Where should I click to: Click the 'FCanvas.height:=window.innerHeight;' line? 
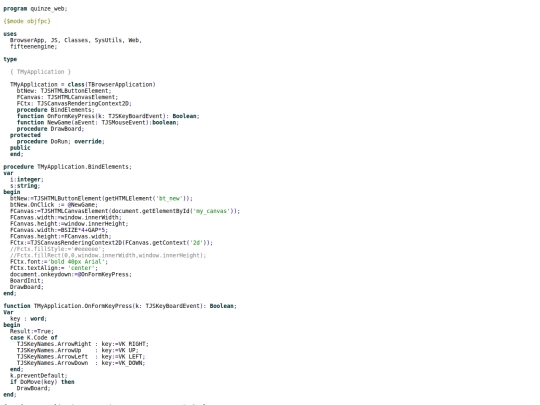pyautogui.click(x=69, y=224)
